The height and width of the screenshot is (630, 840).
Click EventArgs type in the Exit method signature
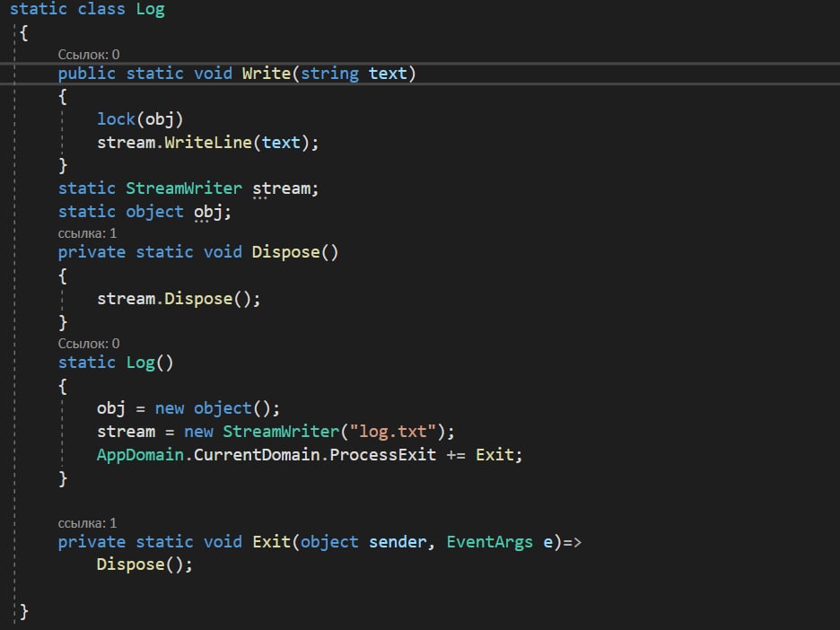pos(490,542)
